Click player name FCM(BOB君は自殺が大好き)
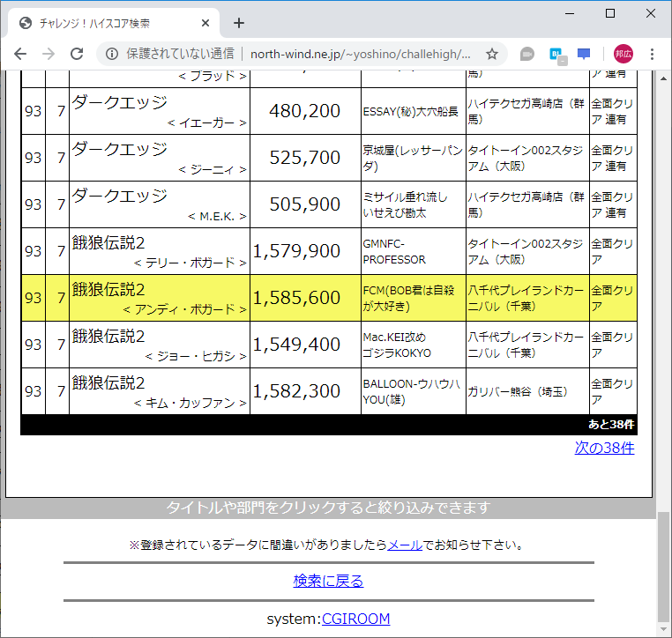 (408, 298)
